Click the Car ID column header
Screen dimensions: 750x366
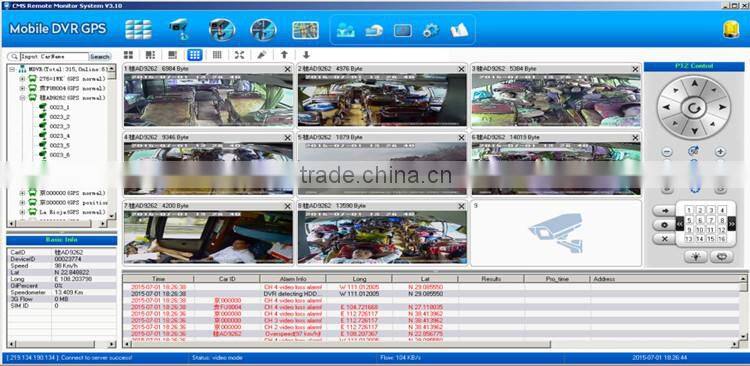coord(227,278)
